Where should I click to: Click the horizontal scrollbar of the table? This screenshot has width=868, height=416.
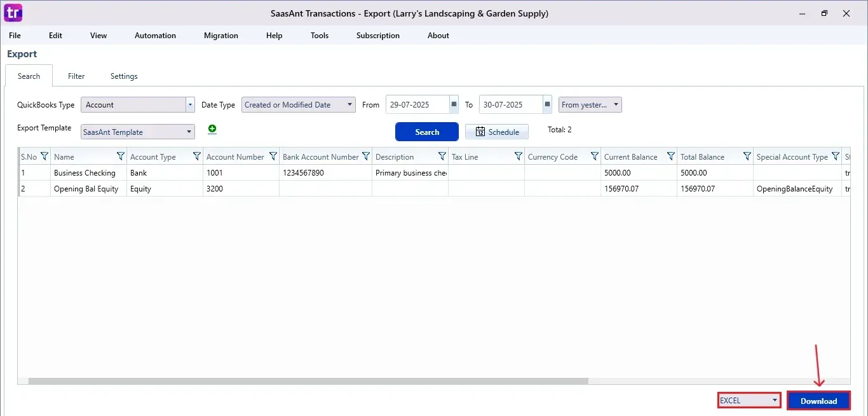tap(308, 381)
